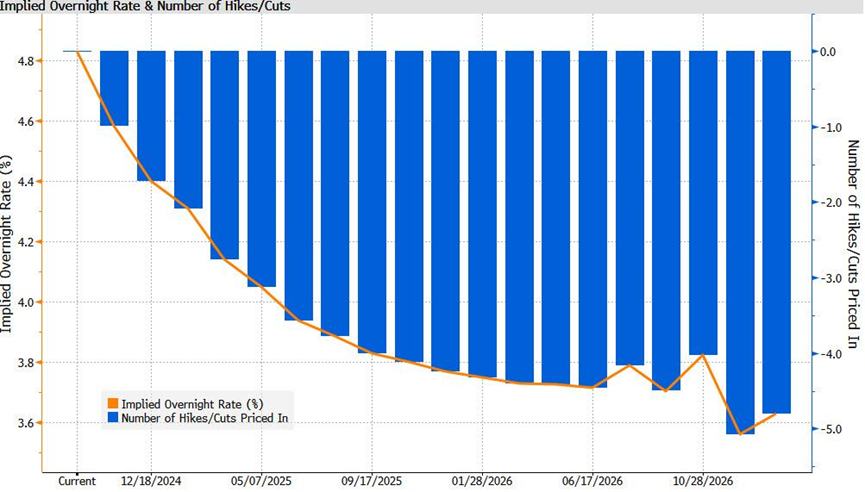This screenshot has height=492, width=865.
Task: Click the 12/18/2024 date label
Action: point(151,482)
